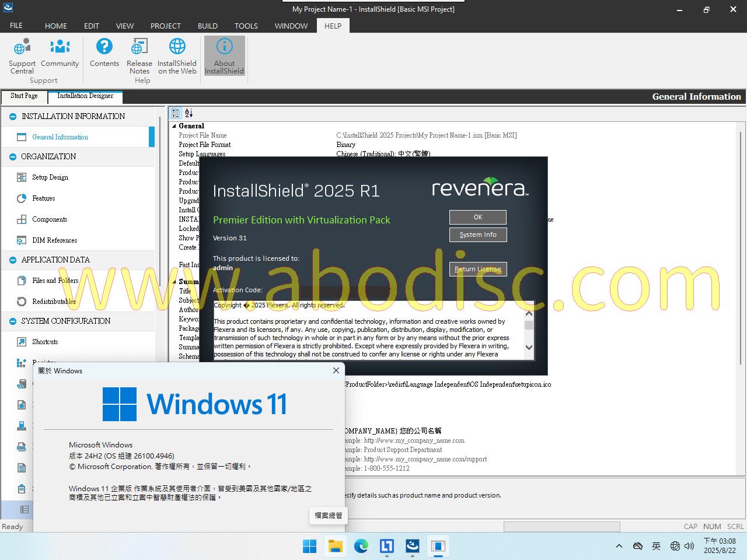This screenshot has height=560, width=747.
Task: Collapse SYSTEM CONFIGURATION section
Action: tap(13, 321)
